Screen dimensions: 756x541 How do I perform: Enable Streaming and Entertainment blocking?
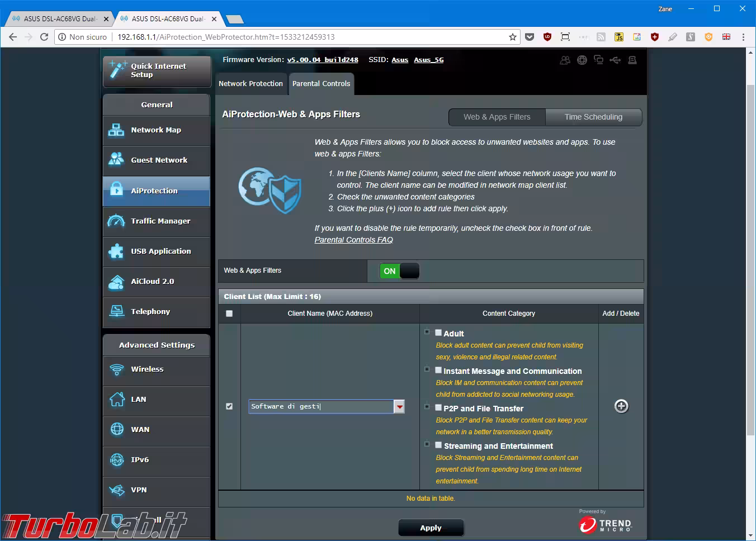(x=438, y=445)
